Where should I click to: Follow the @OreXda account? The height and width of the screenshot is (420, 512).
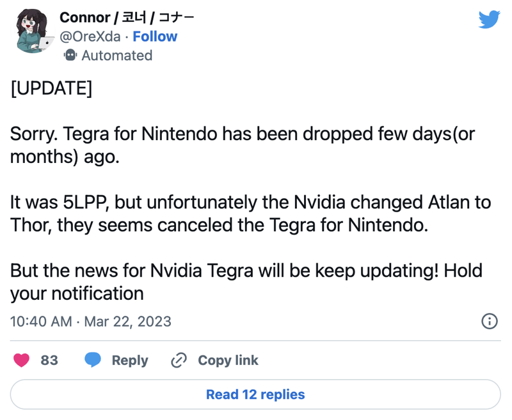pos(155,36)
